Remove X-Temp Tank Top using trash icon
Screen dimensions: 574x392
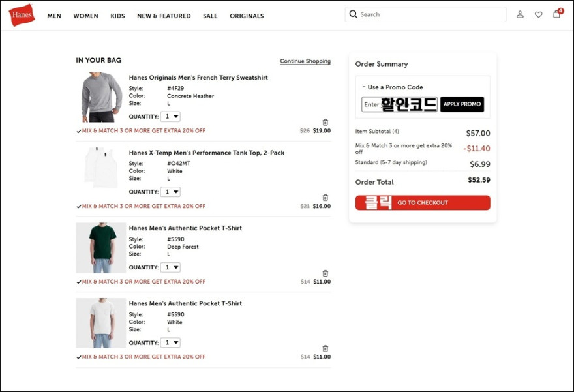(325, 198)
